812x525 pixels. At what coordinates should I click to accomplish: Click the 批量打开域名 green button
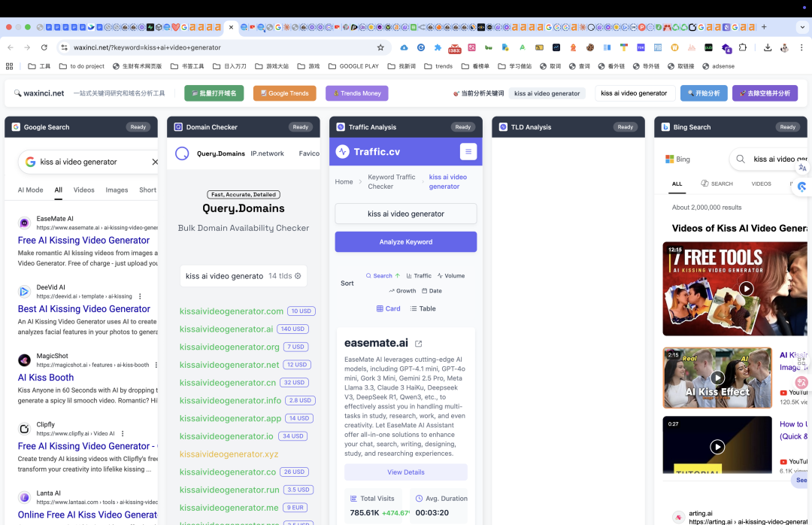tap(214, 93)
